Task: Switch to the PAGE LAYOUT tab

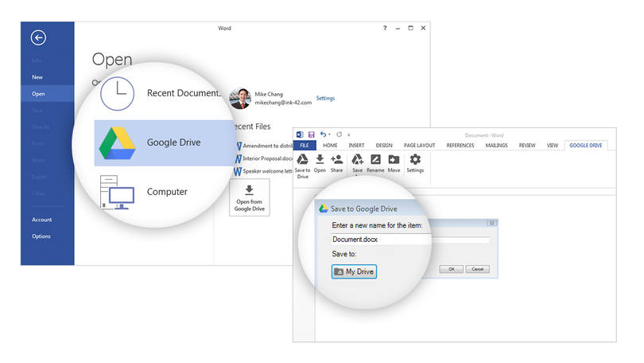Action: pyautogui.click(x=419, y=146)
